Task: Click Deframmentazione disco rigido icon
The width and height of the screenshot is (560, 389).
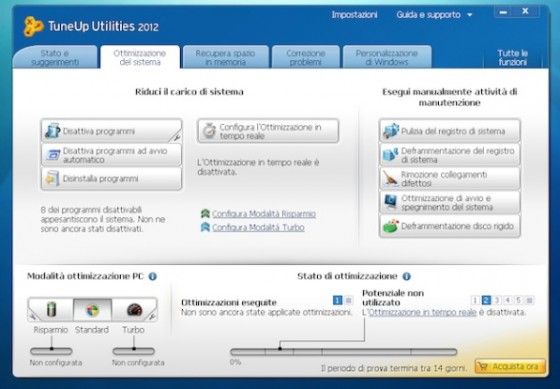Action: click(x=391, y=226)
